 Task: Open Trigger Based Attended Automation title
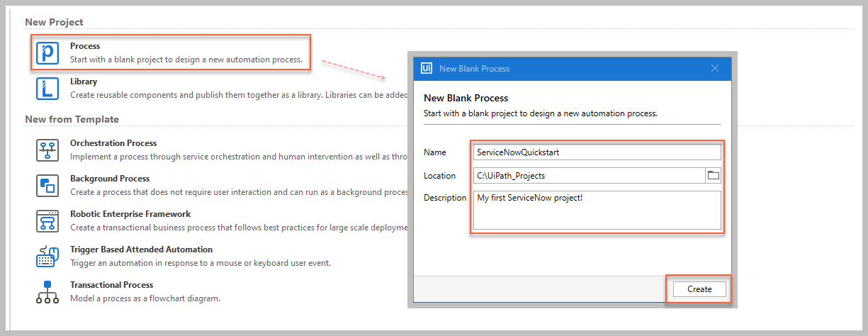[x=141, y=250]
